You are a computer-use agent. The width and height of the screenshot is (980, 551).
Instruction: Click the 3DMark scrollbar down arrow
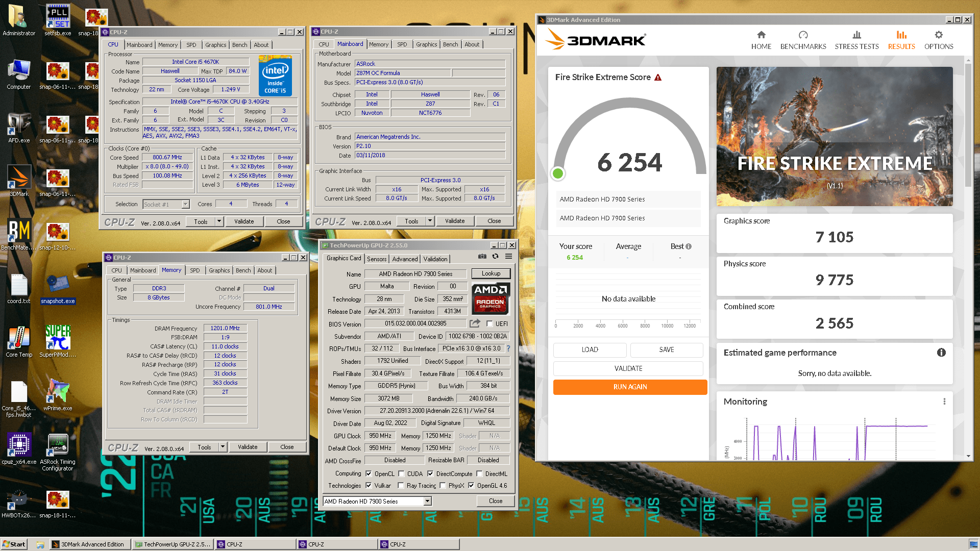click(968, 456)
